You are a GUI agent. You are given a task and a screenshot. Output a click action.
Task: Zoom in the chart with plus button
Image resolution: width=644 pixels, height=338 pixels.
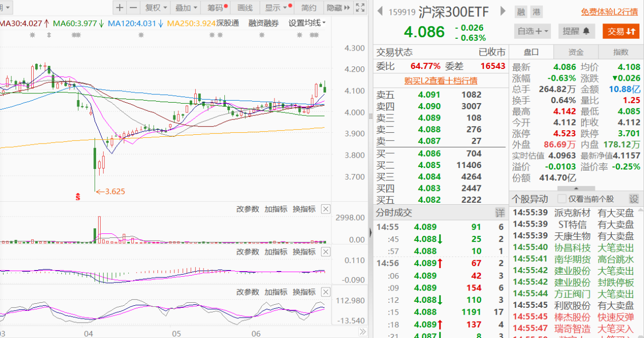[x=119, y=8]
